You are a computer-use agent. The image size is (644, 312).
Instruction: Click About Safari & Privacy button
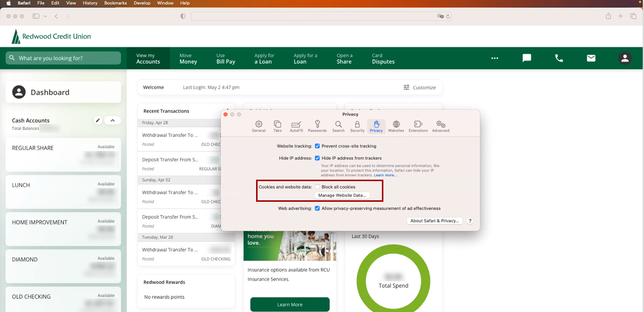(435, 221)
